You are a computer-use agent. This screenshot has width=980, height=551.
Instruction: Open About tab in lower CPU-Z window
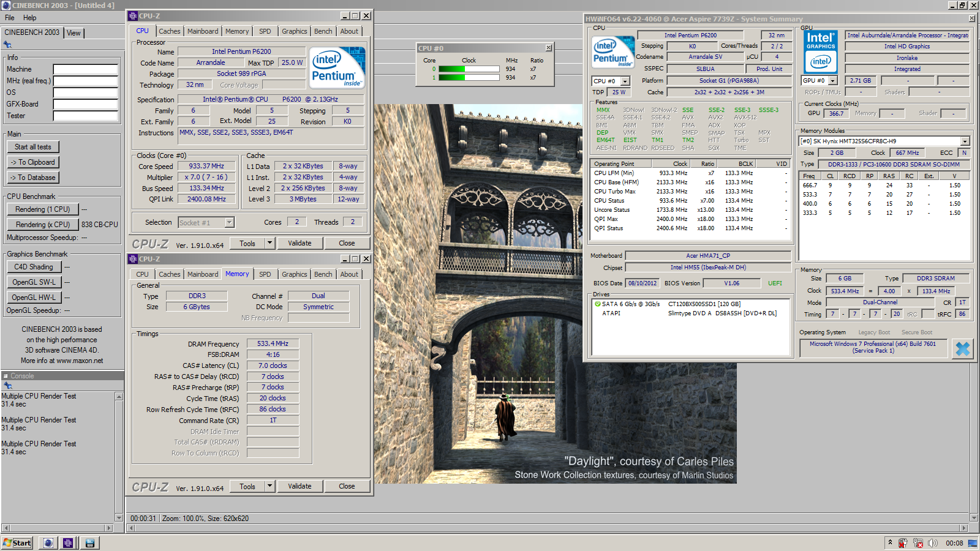pos(349,274)
